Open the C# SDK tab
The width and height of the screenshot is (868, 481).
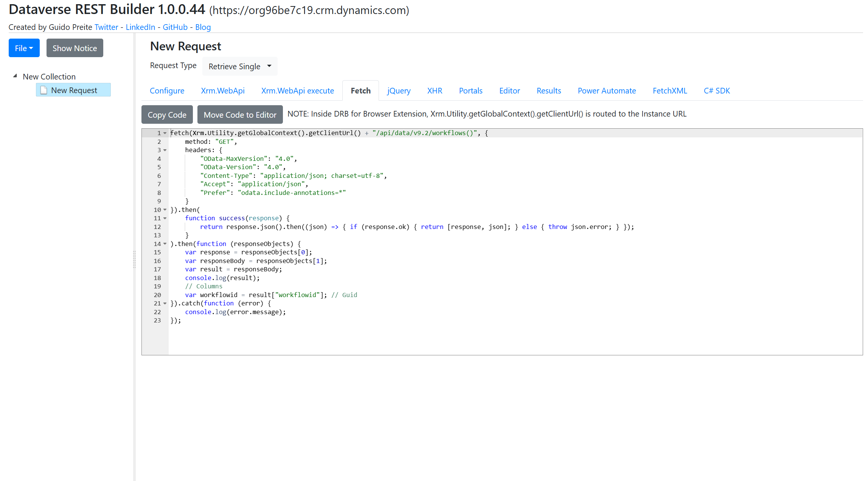(717, 91)
